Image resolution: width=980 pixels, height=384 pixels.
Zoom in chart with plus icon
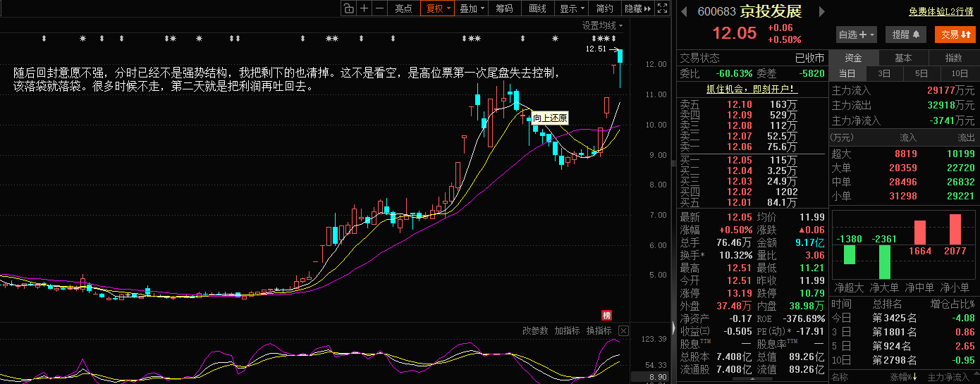364,8
